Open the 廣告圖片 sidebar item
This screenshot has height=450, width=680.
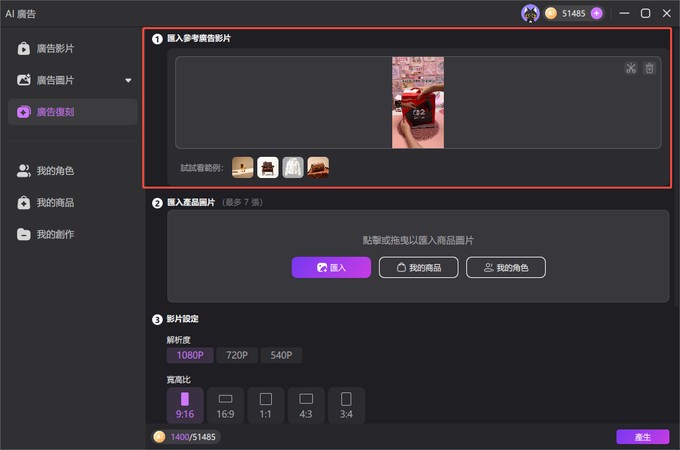click(72, 80)
